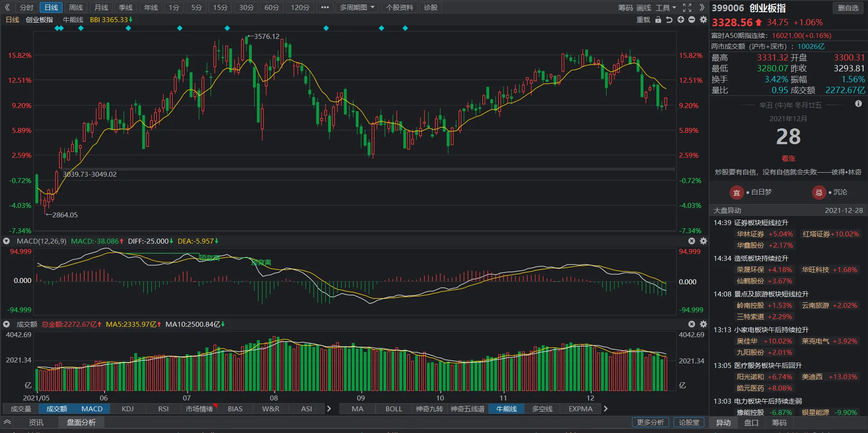Click the info icon beside calendar date
The width and height of the screenshot is (868, 433).
(x=859, y=104)
